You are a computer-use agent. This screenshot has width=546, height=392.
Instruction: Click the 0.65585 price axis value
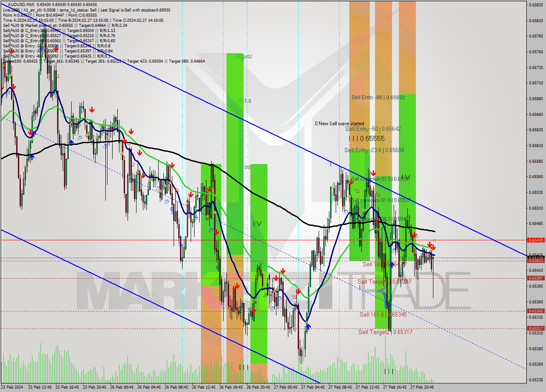[536, 161]
